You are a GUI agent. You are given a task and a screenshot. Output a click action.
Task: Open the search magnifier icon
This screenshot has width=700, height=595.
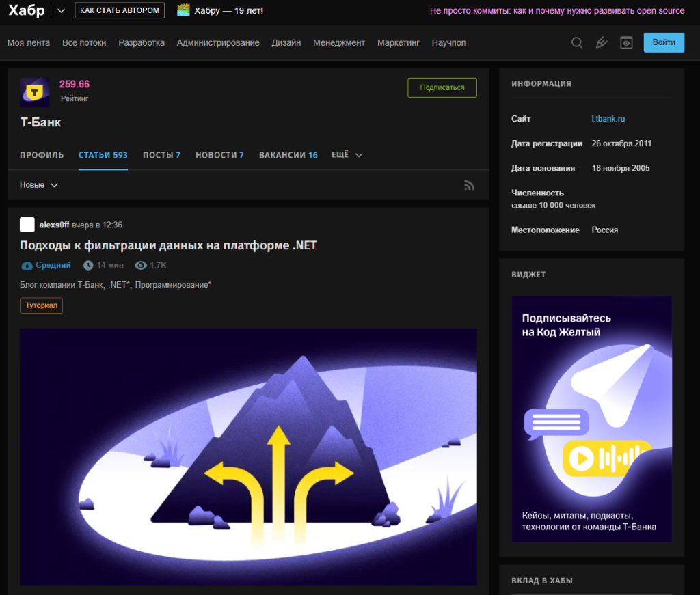click(x=577, y=43)
